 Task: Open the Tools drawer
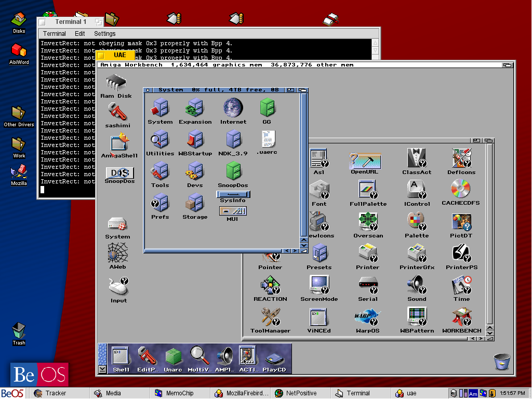pyautogui.click(x=160, y=171)
